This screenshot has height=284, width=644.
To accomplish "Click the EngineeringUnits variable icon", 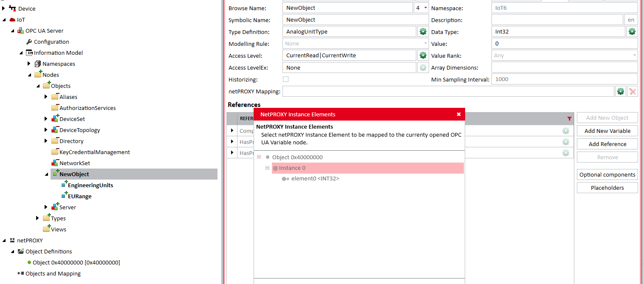I will [64, 184].
